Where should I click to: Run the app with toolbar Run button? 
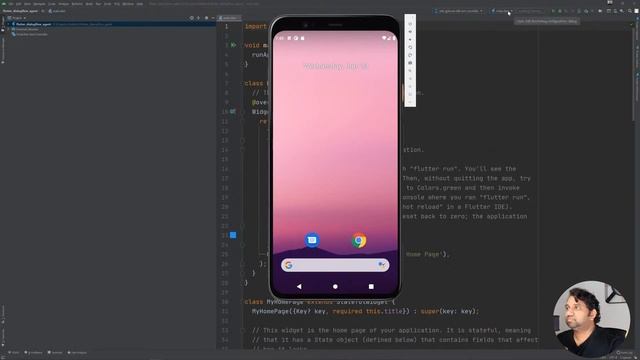553,11
